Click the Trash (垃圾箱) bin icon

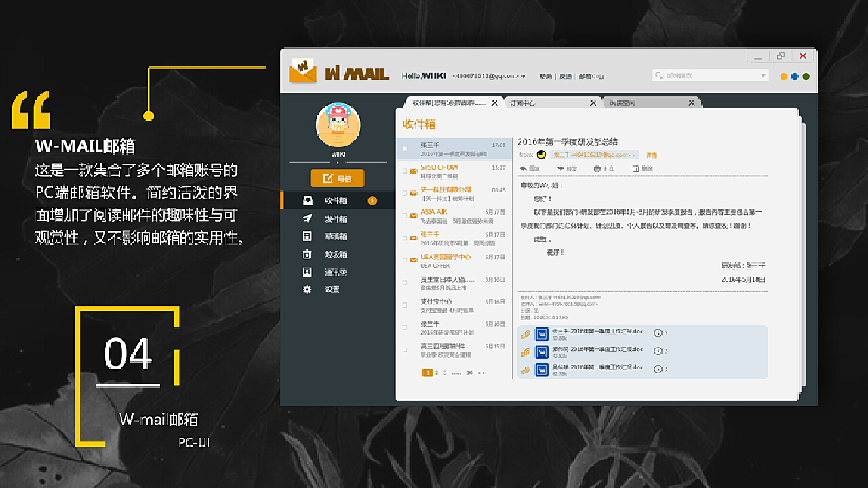pyautogui.click(x=307, y=254)
